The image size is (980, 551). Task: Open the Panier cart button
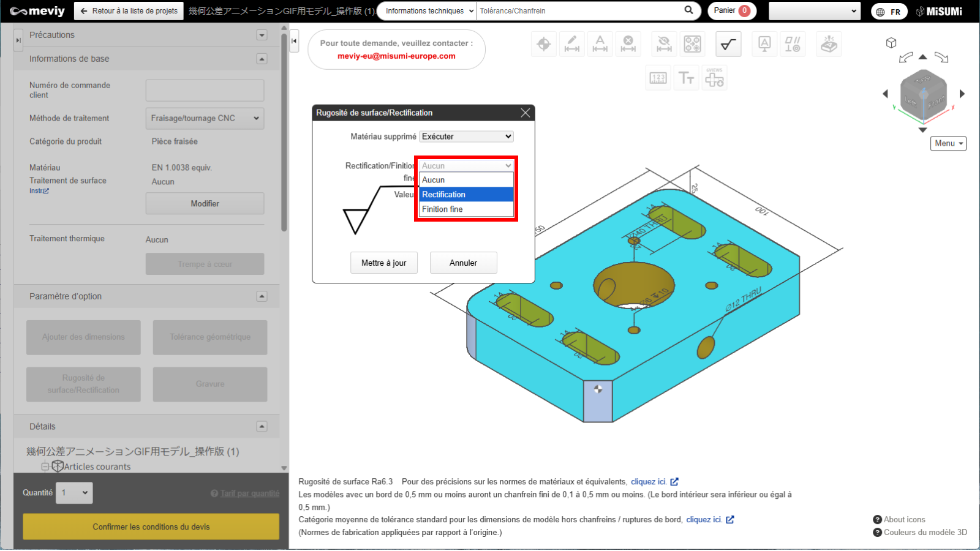731,10
